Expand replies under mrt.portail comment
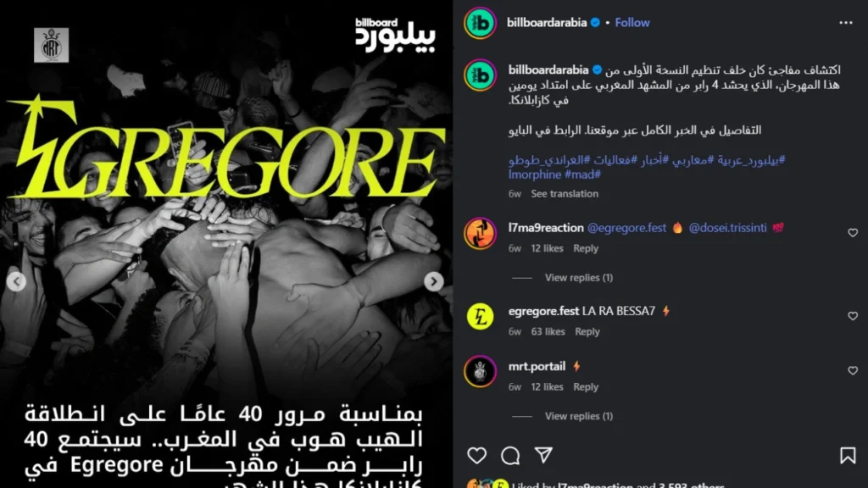The height and width of the screenshot is (488, 868). [x=578, y=415]
